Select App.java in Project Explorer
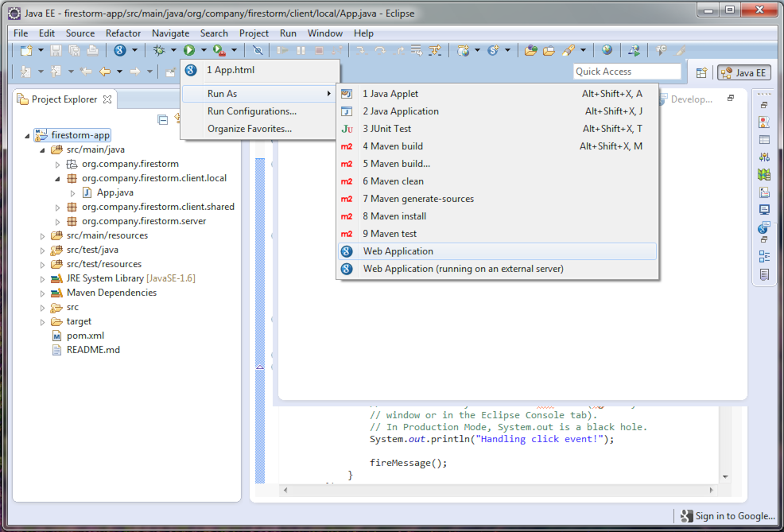The height and width of the screenshot is (532, 784). coord(115,192)
